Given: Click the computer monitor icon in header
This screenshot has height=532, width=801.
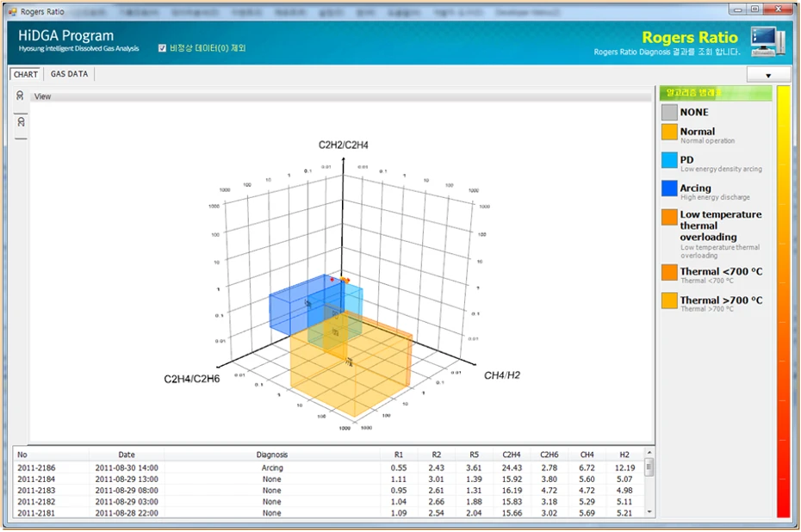Looking at the screenshot, I should click(x=767, y=42).
